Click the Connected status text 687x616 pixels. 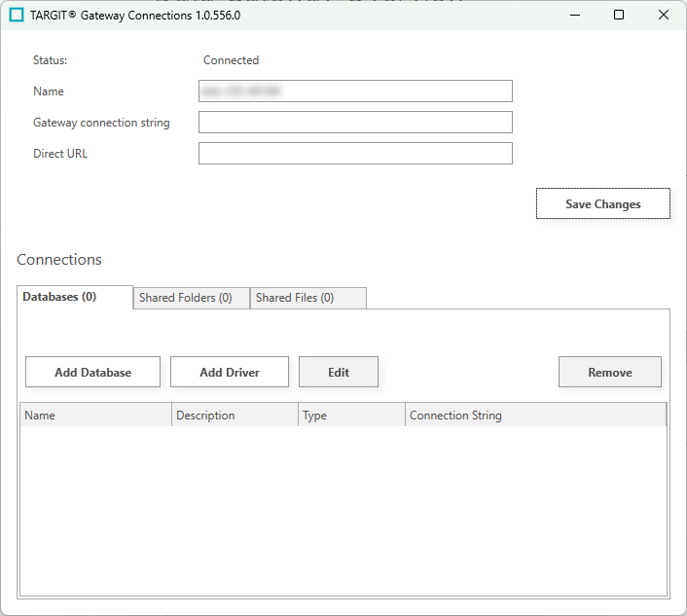tap(231, 60)
